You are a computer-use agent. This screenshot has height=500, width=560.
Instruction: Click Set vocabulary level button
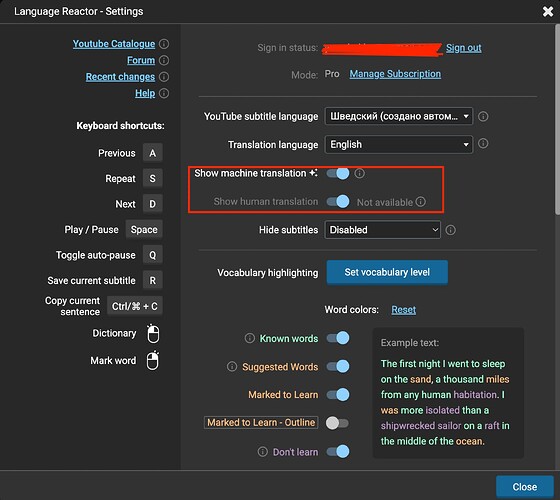(x=387, y=272)
